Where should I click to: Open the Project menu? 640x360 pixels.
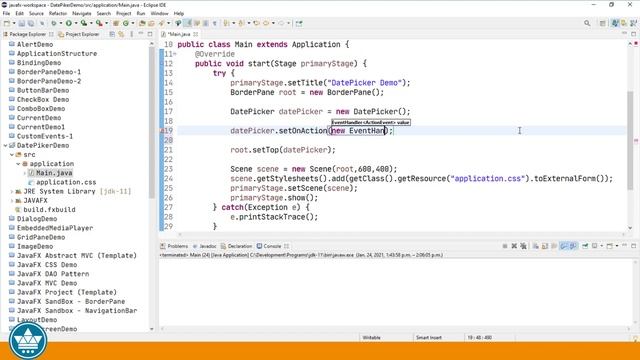(x=124, y=13)
